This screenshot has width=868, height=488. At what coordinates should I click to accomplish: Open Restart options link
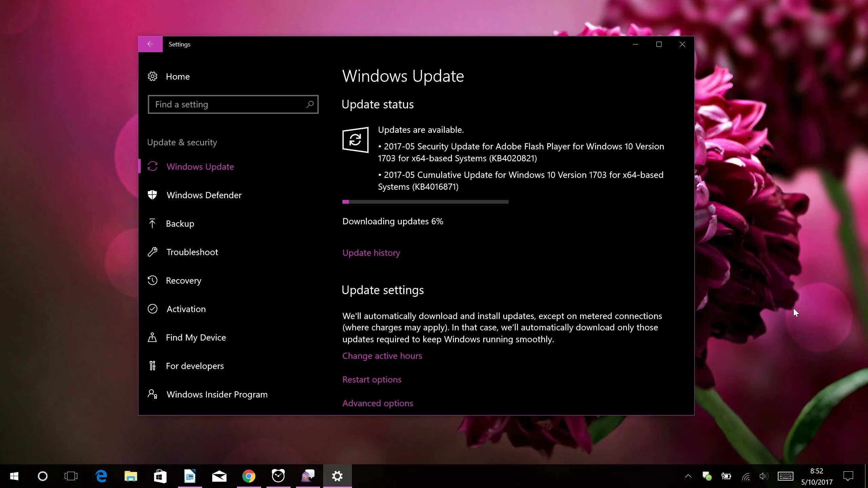pos(372,379)
